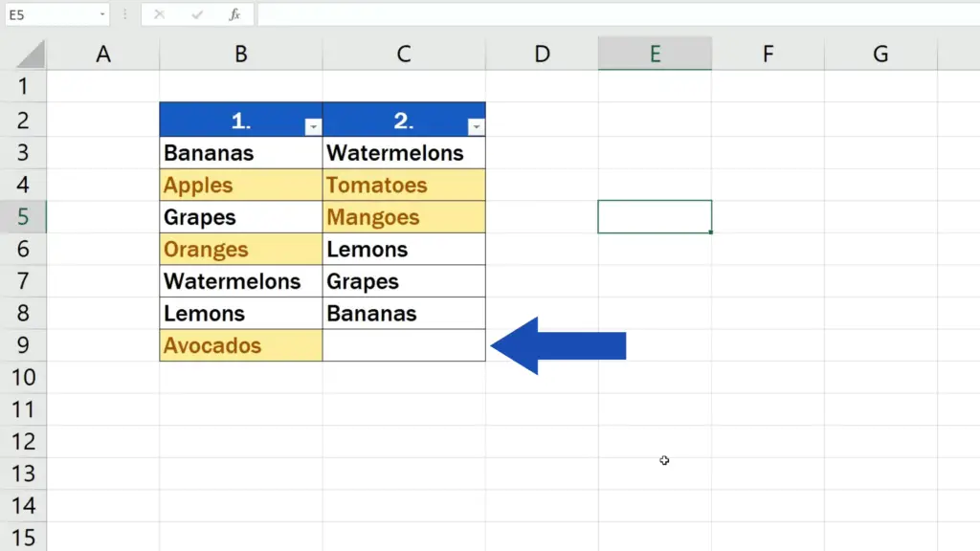Select column E header
The height and width of the screenshot is (551, 980).
coord(655,55)
